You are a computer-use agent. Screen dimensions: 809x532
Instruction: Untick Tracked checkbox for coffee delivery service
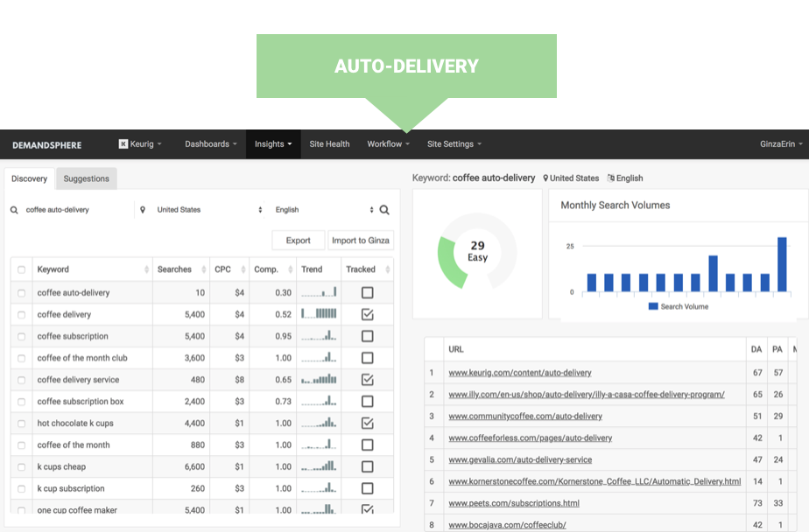367,380
